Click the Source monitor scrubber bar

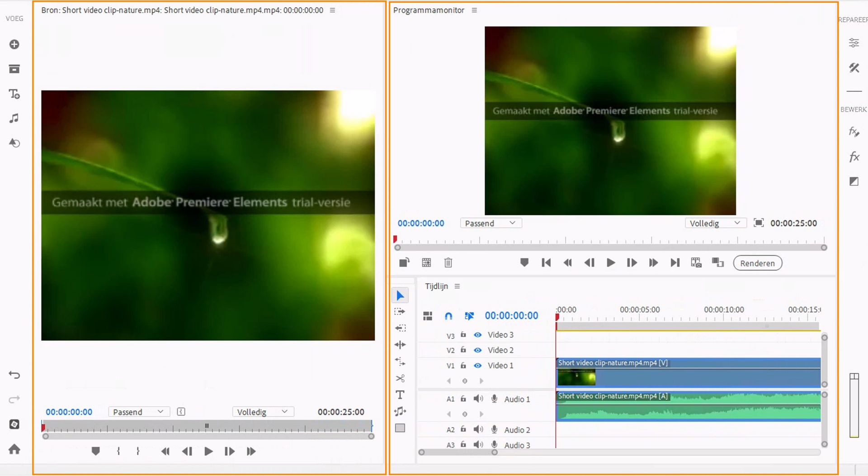point(207,426)
